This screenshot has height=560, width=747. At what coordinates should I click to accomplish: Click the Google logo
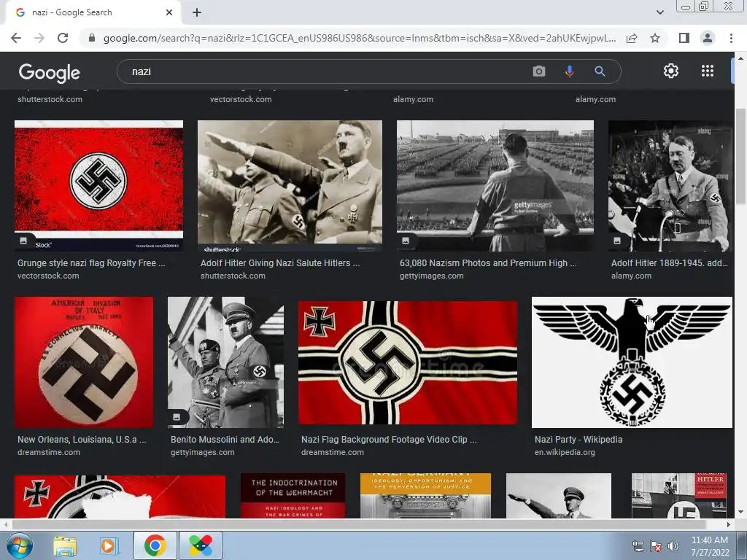(50, 72)
